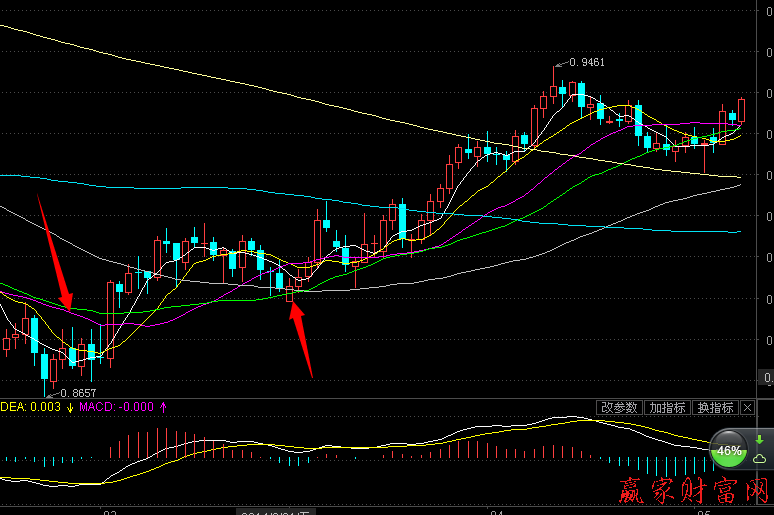The height and width of the screenshot is (515, 774).
Task: Click the cloud icon beside 46% gauge
Action: pyautogui.click(x=760, y=459)
